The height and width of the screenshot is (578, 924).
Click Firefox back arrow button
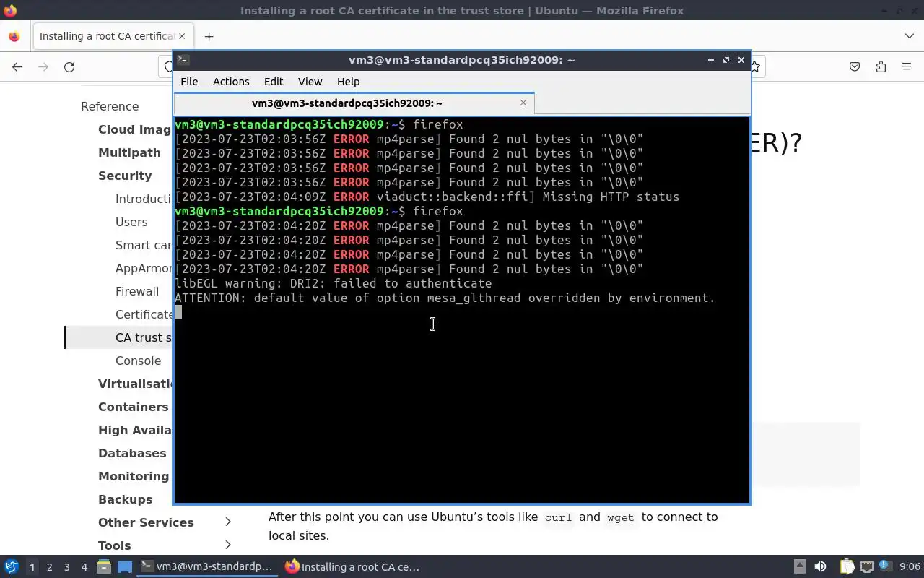pos(17,66)
